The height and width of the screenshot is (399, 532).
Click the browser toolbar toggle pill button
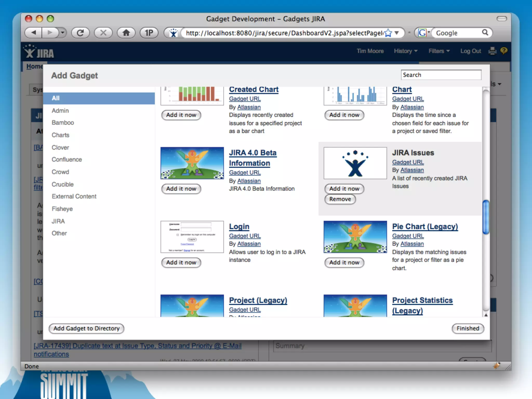coord(502,19)
